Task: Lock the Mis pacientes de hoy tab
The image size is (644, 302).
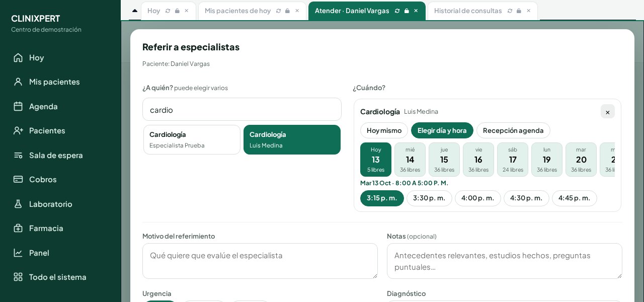Action: pyautogui.click(x=287, y=11)
